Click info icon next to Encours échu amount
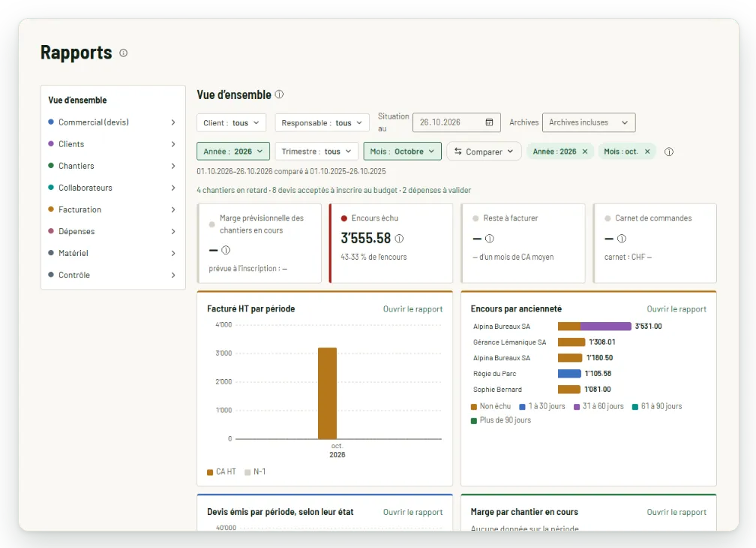This screenshot has height=548, width=756. [399, 238]
